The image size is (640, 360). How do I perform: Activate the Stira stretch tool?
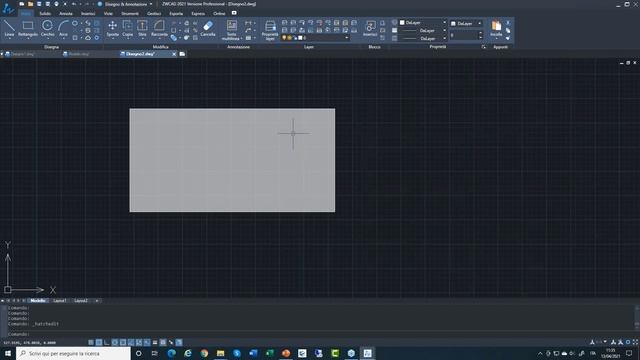coord(142,29)
